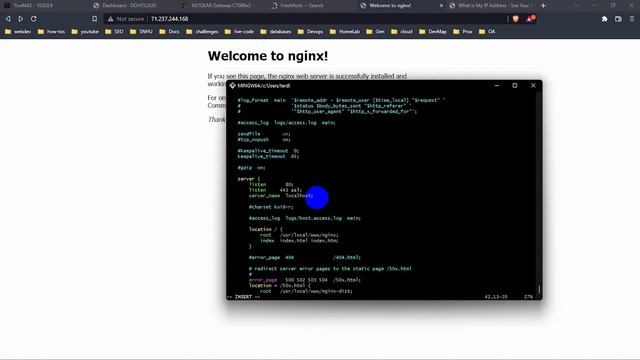The width and height of the screenshot is (640, 360).
Task: Open the DevMap bookmarks folder
Action: coord(433,31)
